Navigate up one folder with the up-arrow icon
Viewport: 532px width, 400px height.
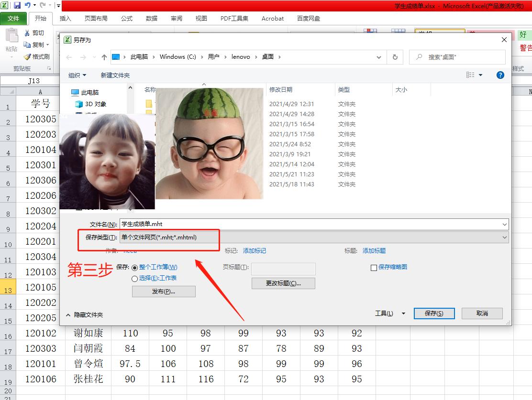click(x=104, y=56)
